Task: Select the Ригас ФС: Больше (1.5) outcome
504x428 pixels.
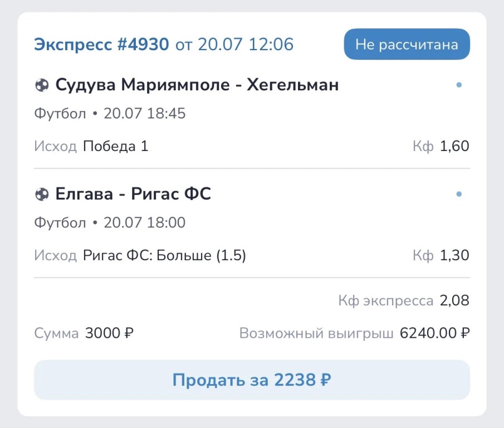Action: pyautogui.click(x=164, y=255)
